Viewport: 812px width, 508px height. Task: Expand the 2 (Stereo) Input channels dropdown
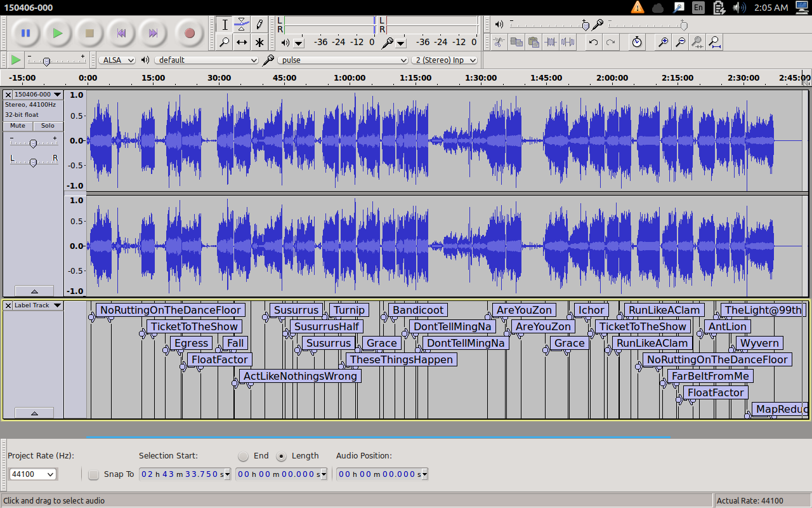pyautogui.click(x=445, y=60)
